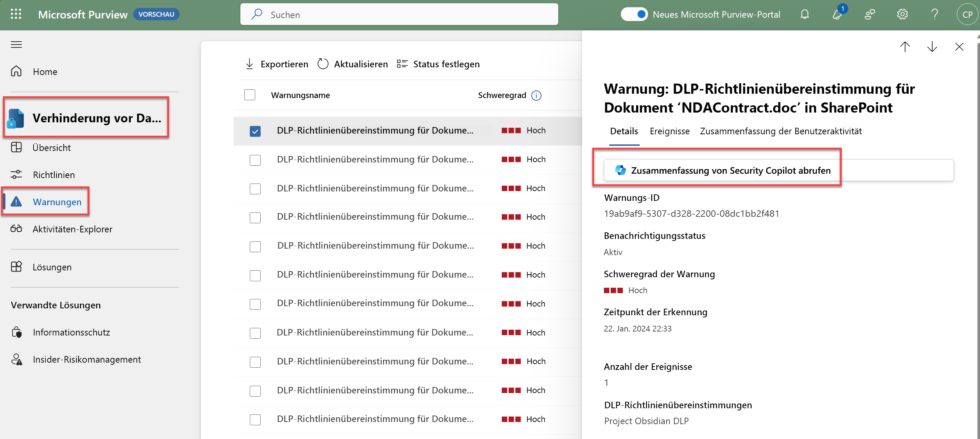This screenshot has height=439, width=980.
Task: Click the Schweregrad info icon
Action: coord(536,96)
